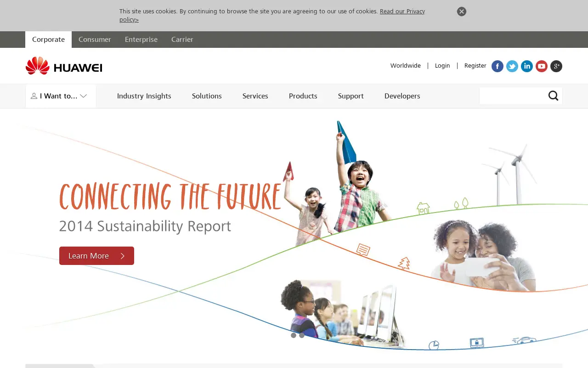Open Huawei's YouTube channel icon
This screenshot has height=368, width=588.
tap(542, 66)
